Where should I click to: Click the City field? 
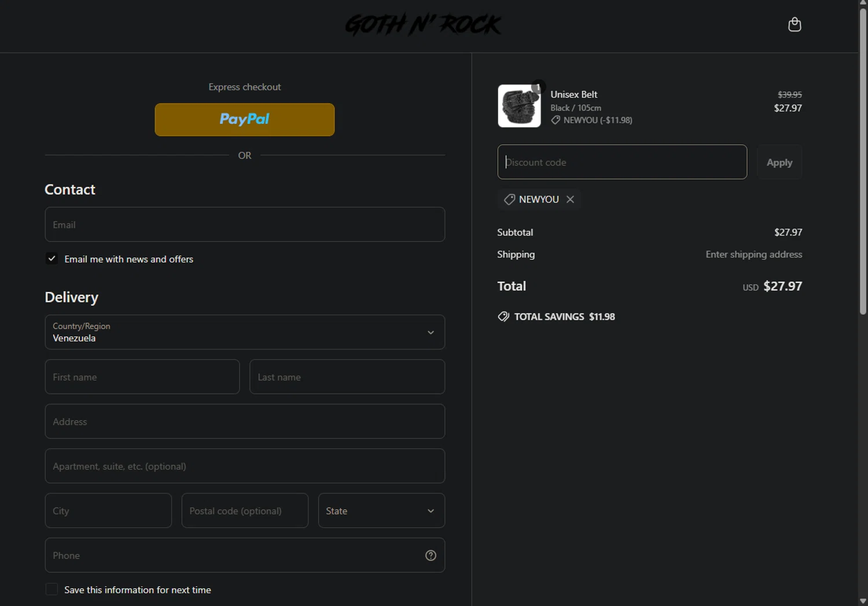click(108, 511)
